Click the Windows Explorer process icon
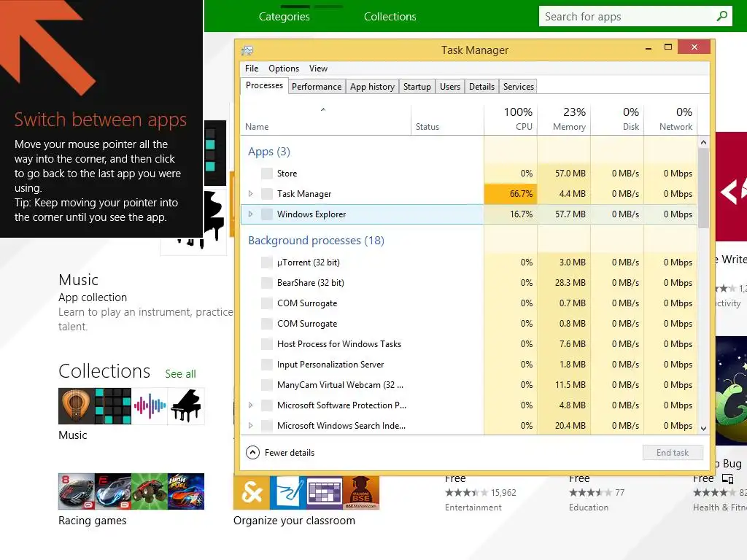Viewport: 747px width, 560px height. pos(267,214)
